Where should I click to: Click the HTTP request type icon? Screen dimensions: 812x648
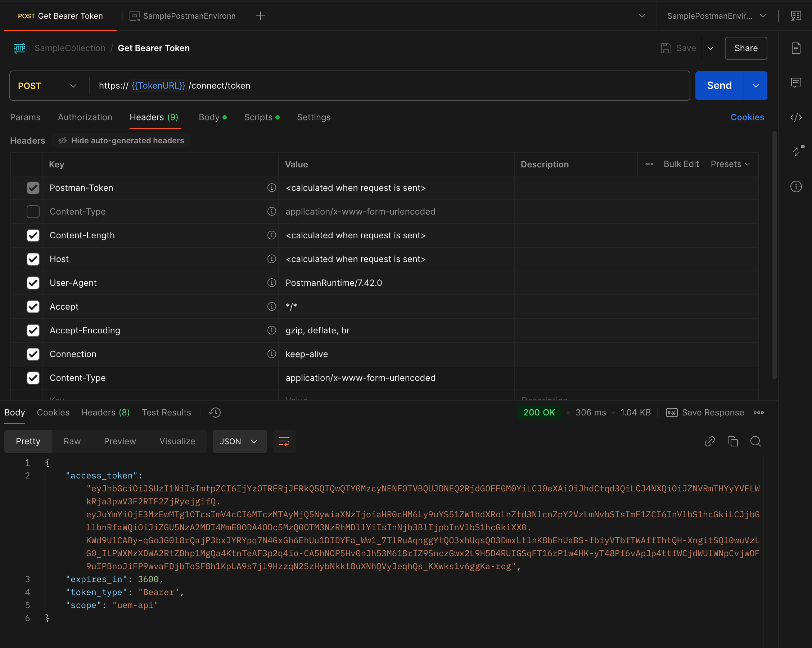19,48
